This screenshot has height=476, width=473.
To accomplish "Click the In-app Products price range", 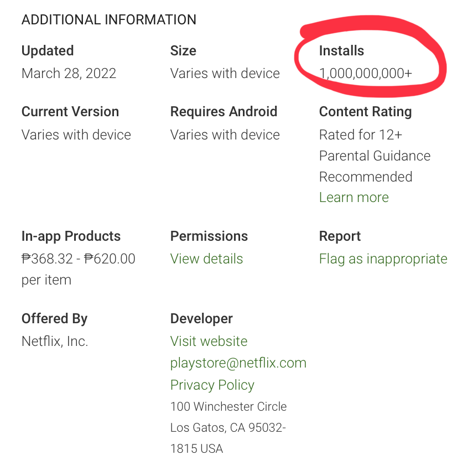I will tap(78, 259).
